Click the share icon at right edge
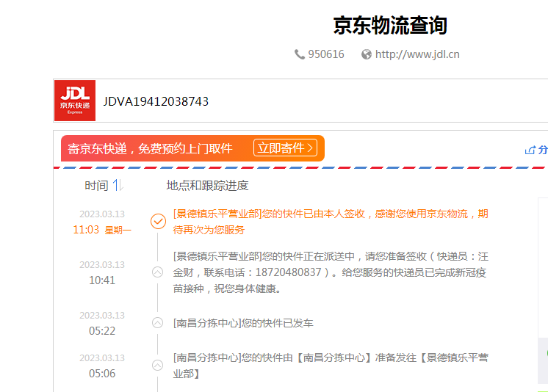The width and height of the screenshot is (548, 392). 530,150
